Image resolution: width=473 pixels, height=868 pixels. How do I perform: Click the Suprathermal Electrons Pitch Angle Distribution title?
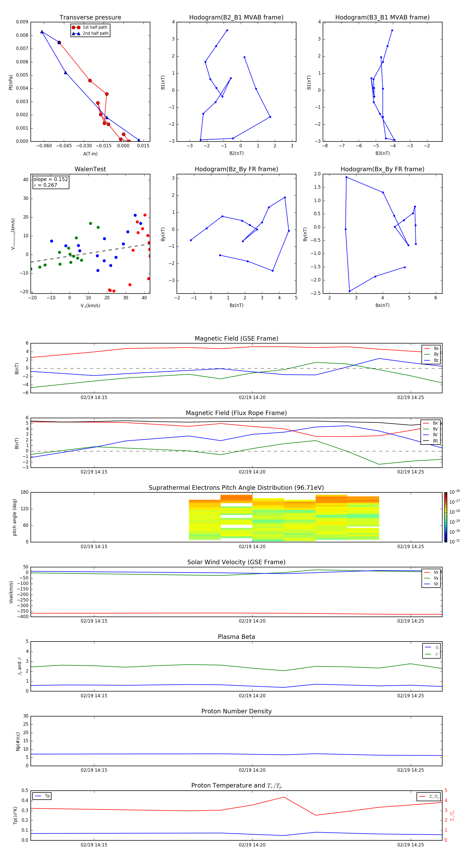[236, 488]
